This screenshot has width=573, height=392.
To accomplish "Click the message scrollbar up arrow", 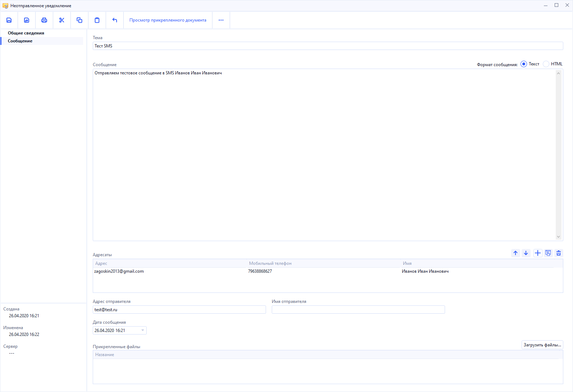I will [559, 73].
